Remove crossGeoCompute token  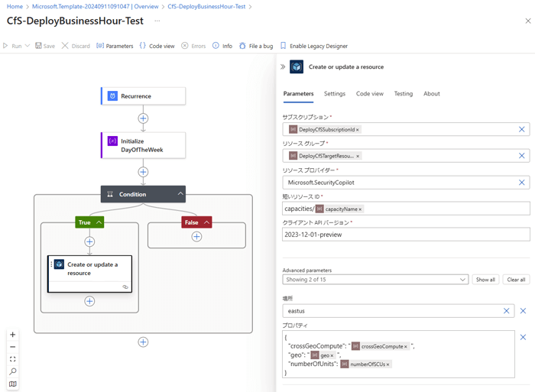tap(405, 347)
